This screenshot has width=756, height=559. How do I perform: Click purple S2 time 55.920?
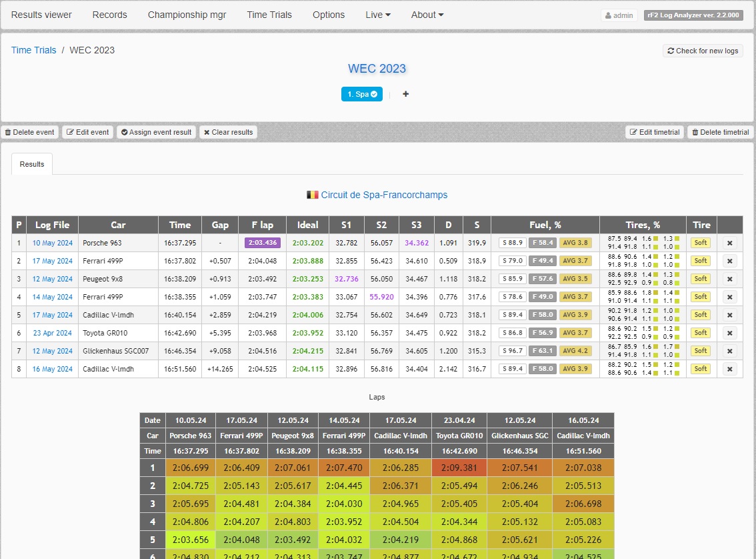[x=381, y=297]
